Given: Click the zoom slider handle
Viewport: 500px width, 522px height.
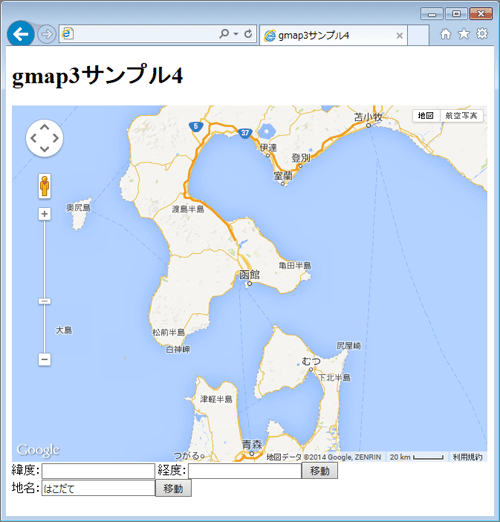Looking at the screenshot, I should pos(45,301).
